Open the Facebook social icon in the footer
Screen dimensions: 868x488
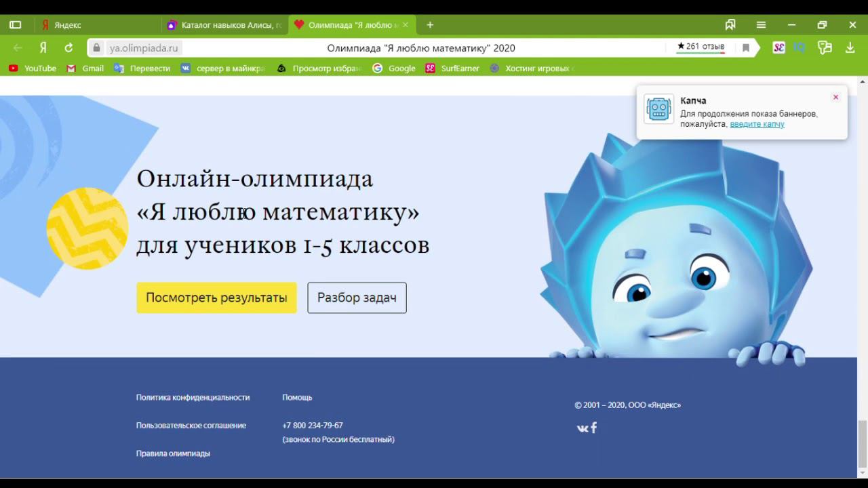(594, 428)
